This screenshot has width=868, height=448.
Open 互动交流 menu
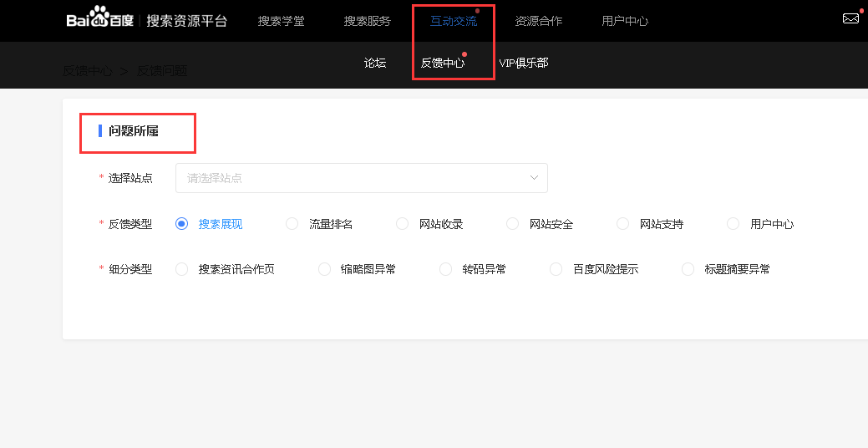pyautogui.click(x=454, y=21)
